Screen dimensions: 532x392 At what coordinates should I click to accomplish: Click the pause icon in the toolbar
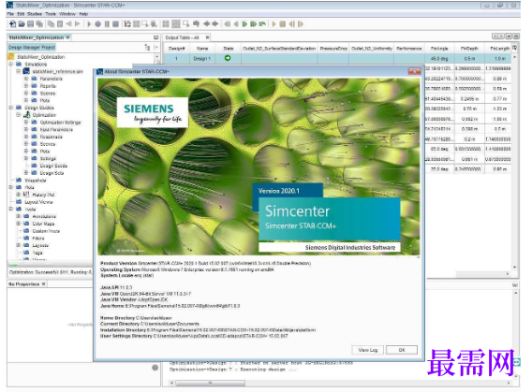pyautogui.click(x=107, y=24)
